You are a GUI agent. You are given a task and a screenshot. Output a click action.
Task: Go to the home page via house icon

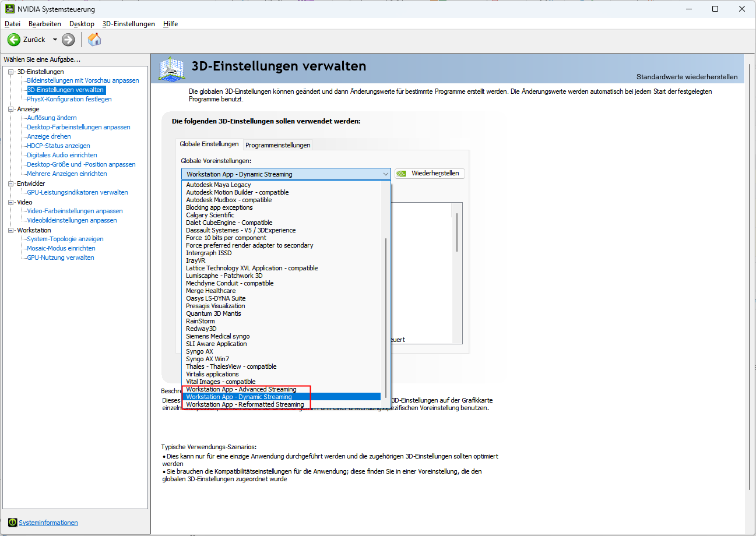(x=94, y=40)
